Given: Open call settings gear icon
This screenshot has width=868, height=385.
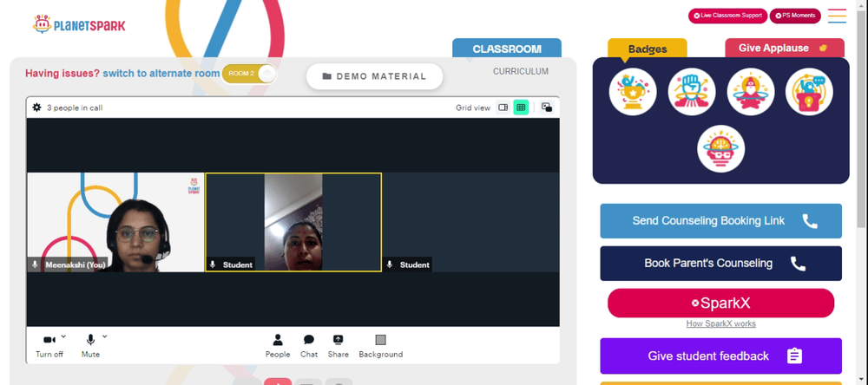Looking at the screenshot, I should (36, 108).
